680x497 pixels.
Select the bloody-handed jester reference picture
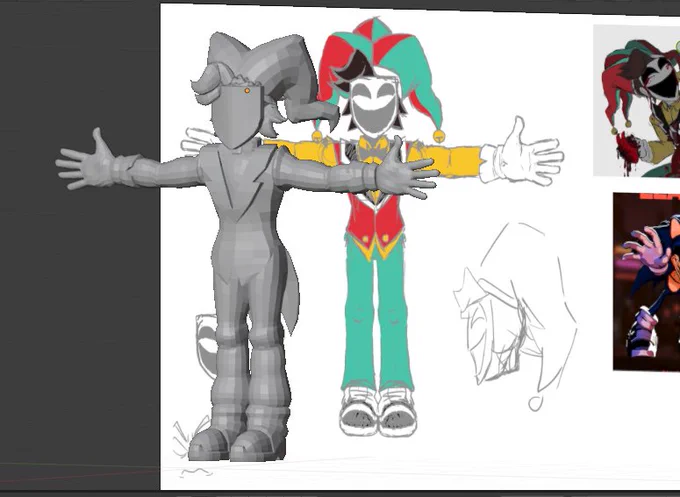636,101
